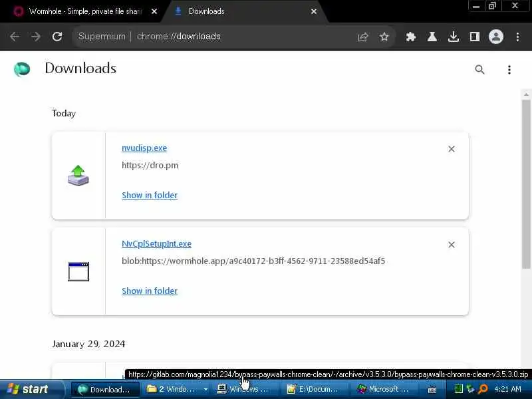This screenshot has width=532, height=399.
Task: Close the Downloads tab
Action: [x=314, y=11]
